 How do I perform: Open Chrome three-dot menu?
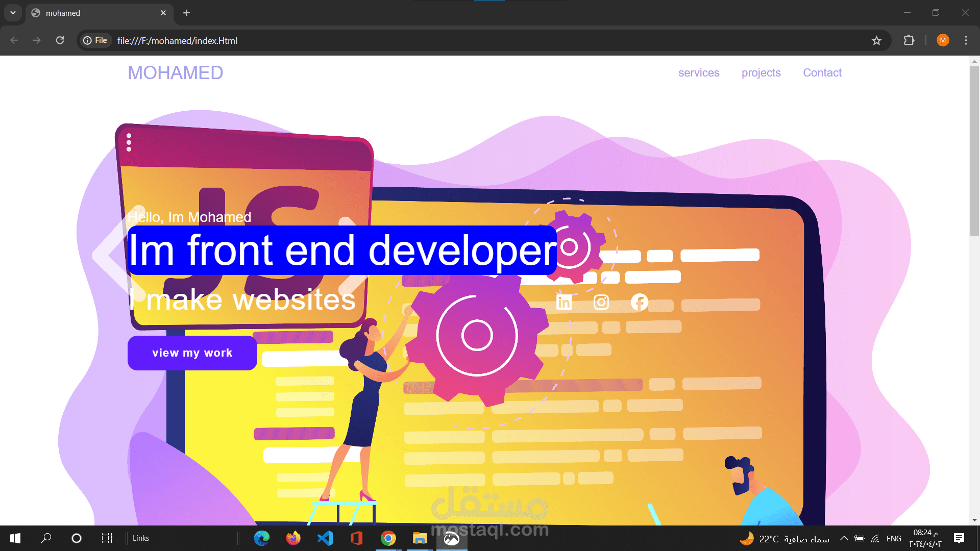966,40
